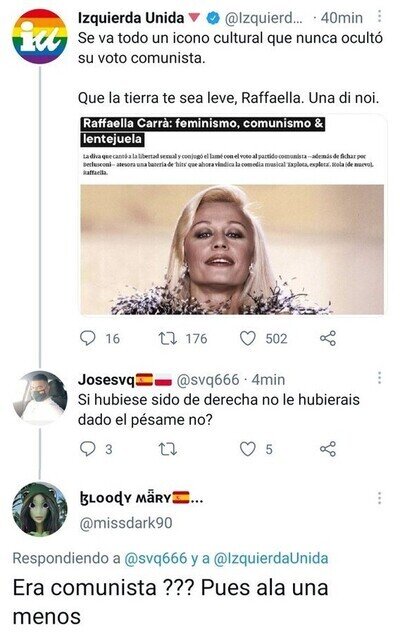Like the Izquierda Unida tweet

coord(248,338)
